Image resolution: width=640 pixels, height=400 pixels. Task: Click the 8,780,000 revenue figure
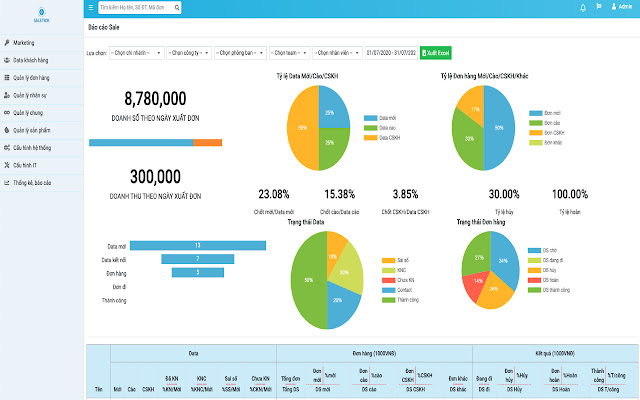[155, 98]
